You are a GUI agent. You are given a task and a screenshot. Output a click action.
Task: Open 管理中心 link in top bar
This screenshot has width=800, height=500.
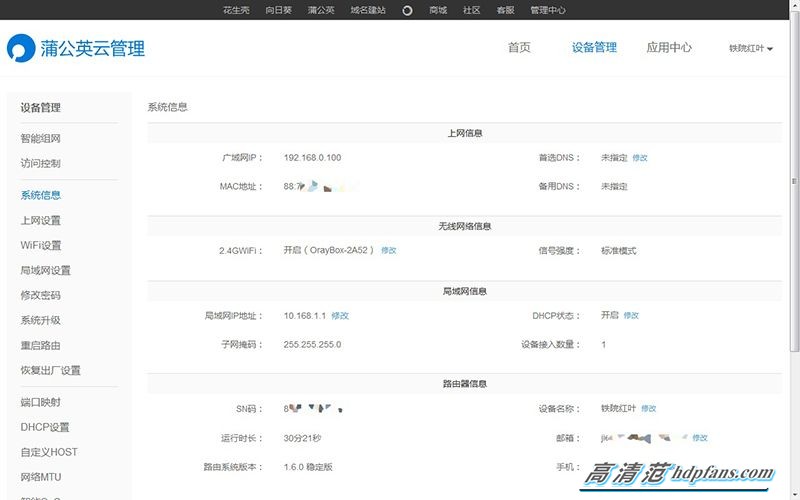click(547, 10)
